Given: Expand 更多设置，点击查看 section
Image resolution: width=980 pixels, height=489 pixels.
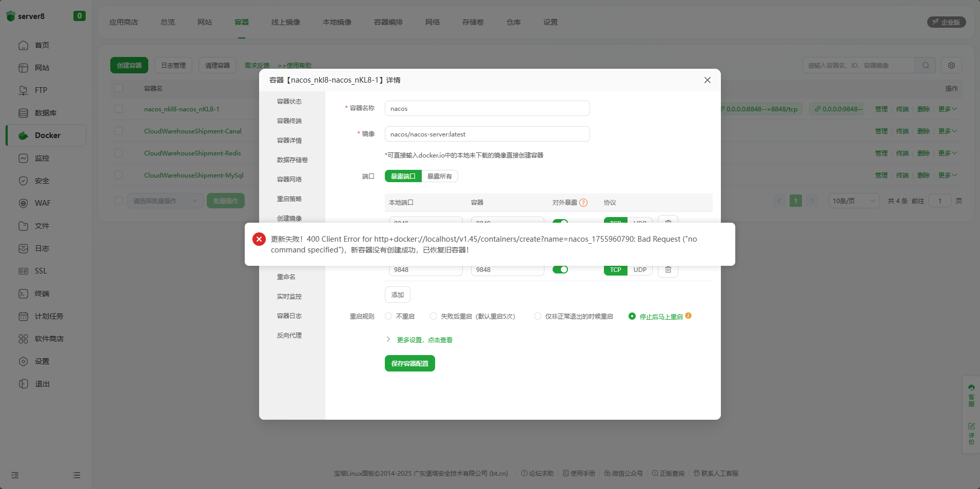Looking at the screenshot, I should click(x=424, y=340).
